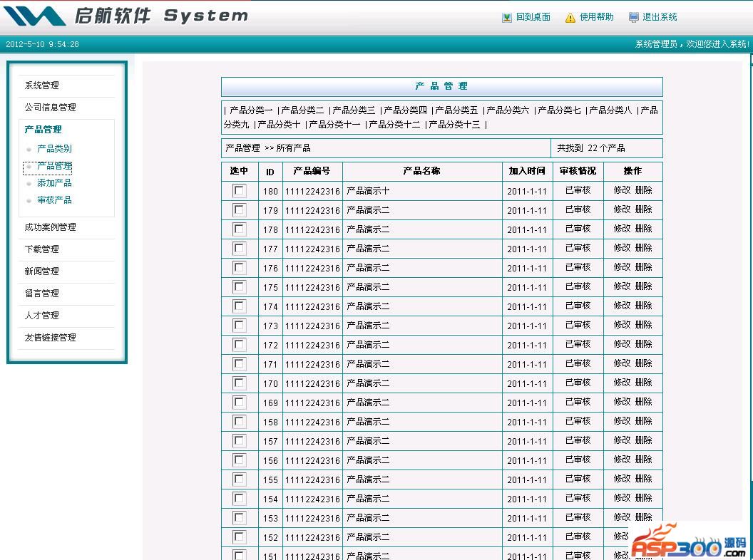Click 删除 for product ID 177
This screenshot has width=753, height=560.
tap(643, 248)
